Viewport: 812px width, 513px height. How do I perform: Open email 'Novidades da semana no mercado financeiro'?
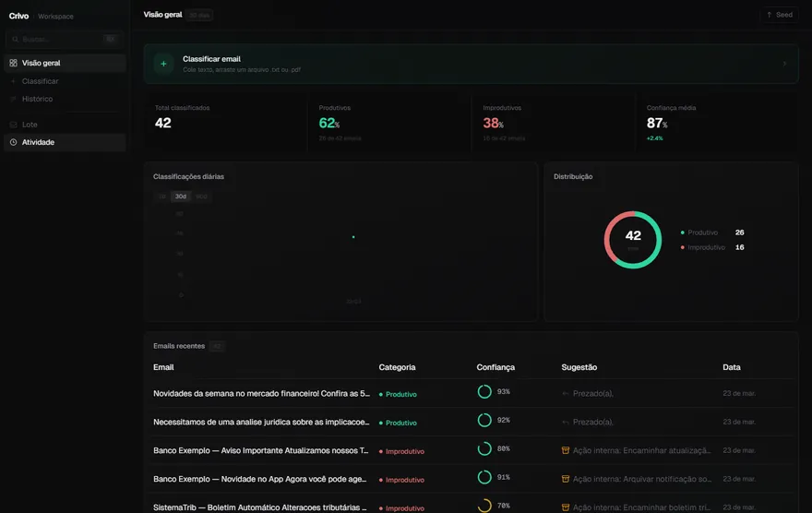click(x=261, y=394)
